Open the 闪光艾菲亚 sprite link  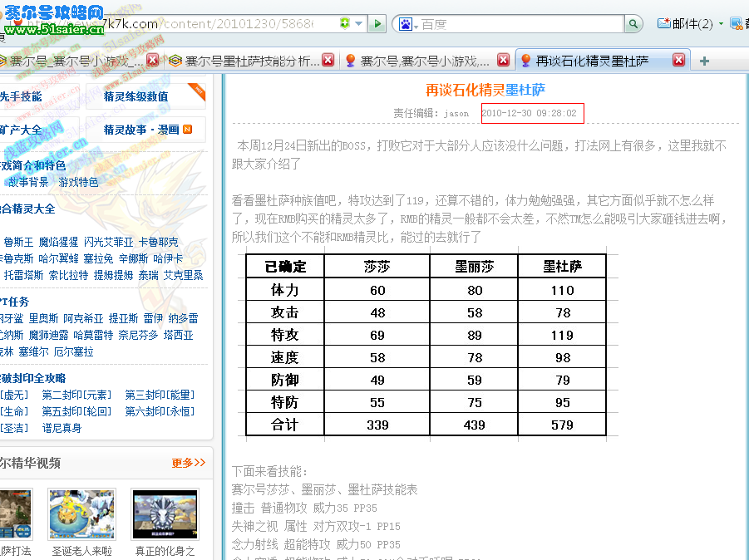pyautogui.click(x=108, y=242)
